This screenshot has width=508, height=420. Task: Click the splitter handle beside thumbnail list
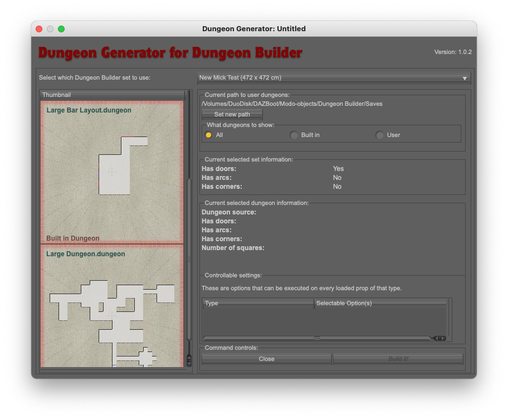coord(189,259)
